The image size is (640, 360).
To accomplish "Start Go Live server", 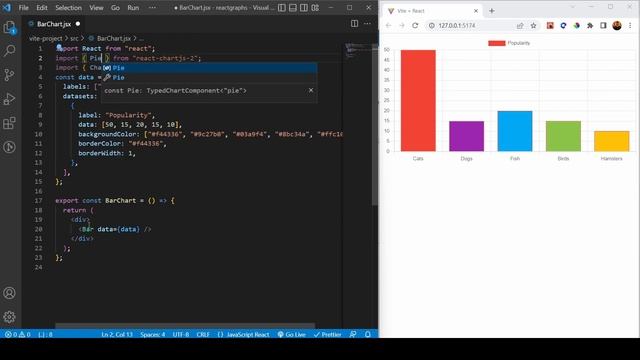I will [x=291, y=334].
